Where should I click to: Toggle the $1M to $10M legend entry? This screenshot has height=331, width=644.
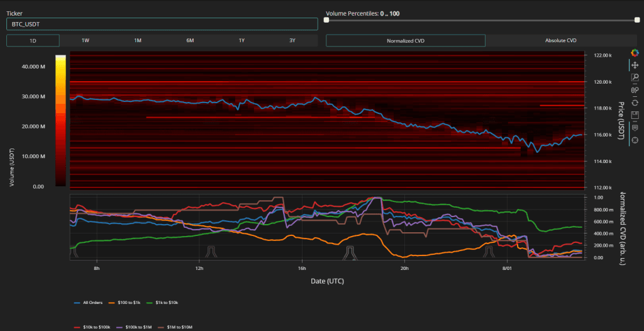click(x=175, y=327)
